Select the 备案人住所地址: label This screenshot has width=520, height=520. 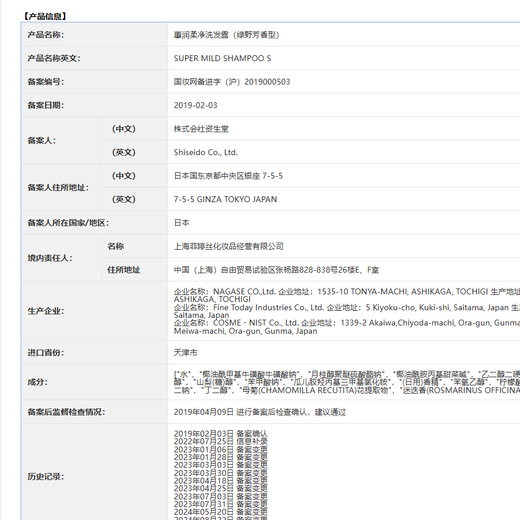[58, 187]
